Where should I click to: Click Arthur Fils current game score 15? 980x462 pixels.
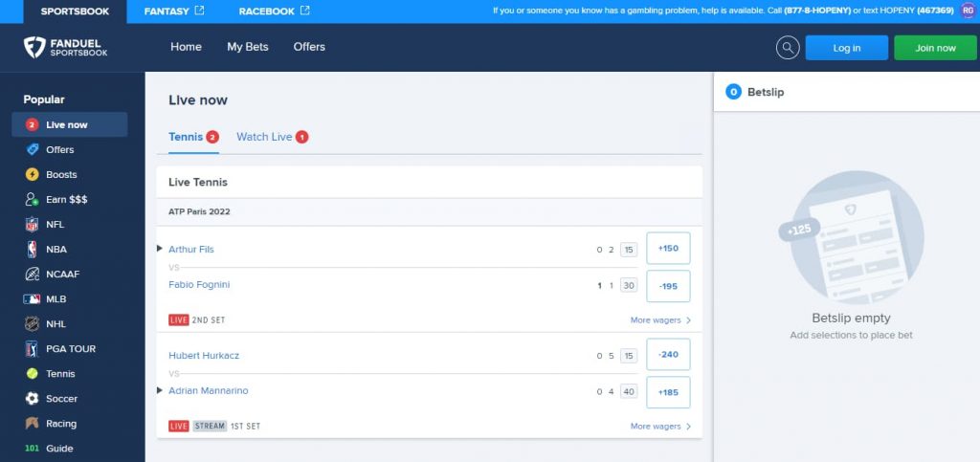[629, 250]
